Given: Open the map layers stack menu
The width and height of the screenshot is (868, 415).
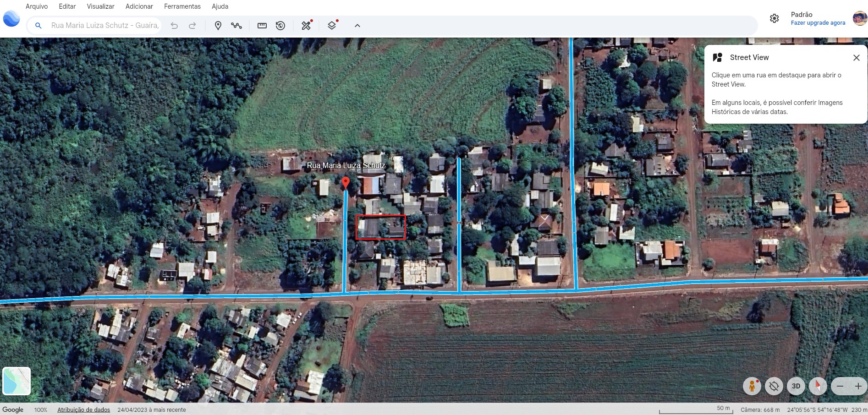Looking at the screenshot, I should coord(332,26).
